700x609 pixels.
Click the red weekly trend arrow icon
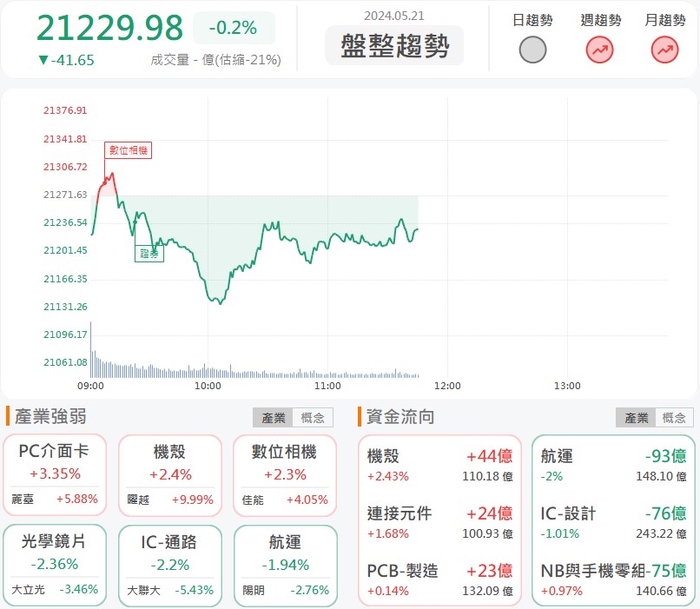599,50
